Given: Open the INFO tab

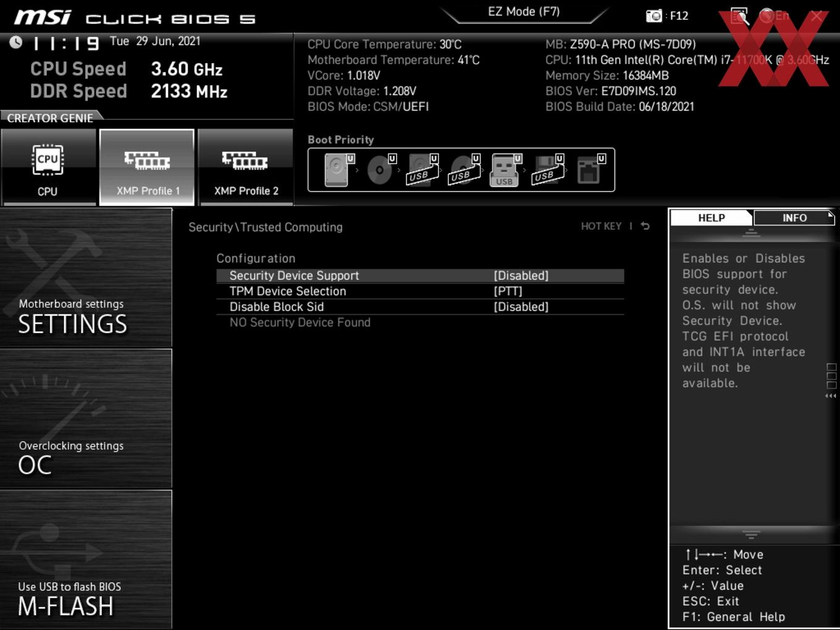Looking at the screenshot, I should tap(794, 217).
